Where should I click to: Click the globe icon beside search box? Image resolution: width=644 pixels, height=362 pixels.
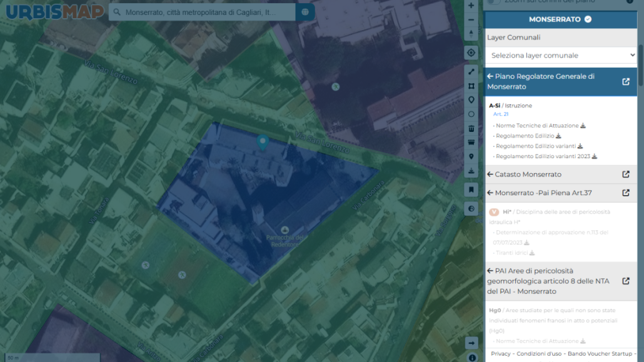coord(305,13)
